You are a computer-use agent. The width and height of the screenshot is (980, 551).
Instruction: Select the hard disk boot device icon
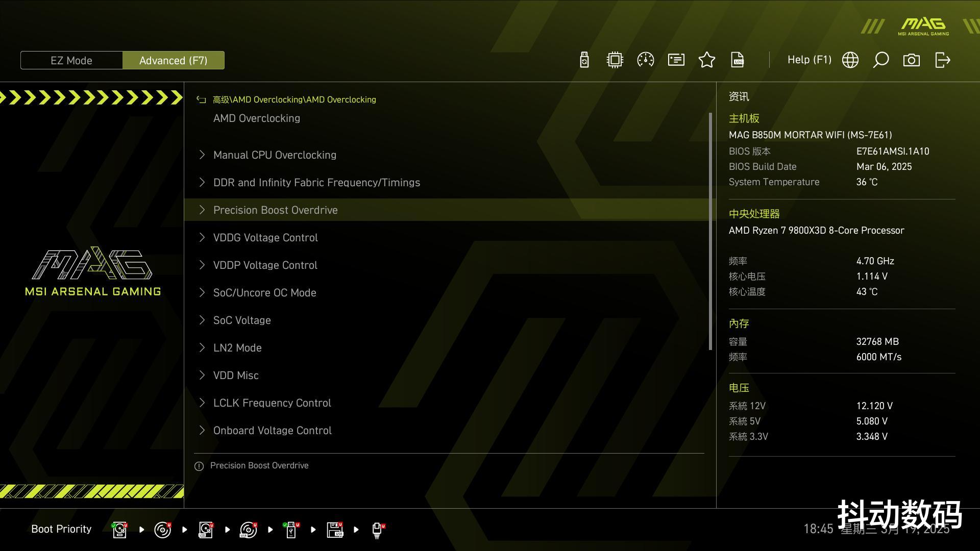click(119, 530)
